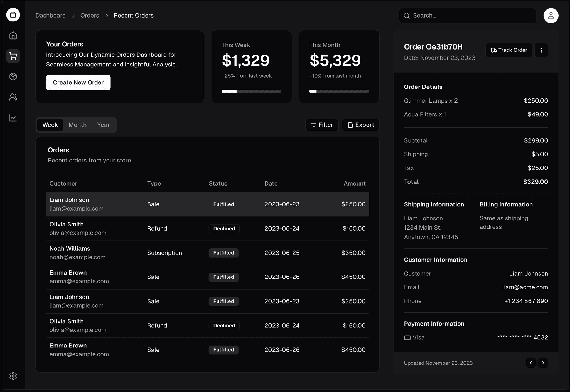
Task: Switch to the Year tab
Action: [x=103, y=125]
